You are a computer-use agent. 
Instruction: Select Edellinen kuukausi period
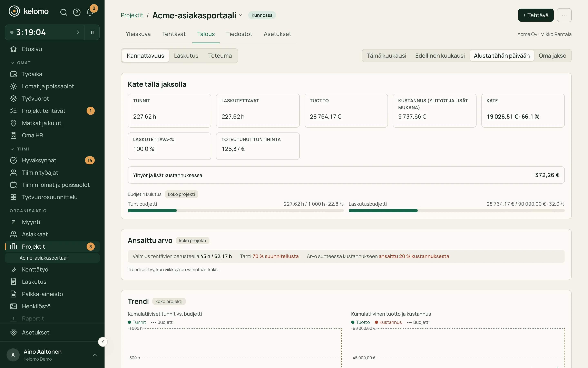coord(440,55)
